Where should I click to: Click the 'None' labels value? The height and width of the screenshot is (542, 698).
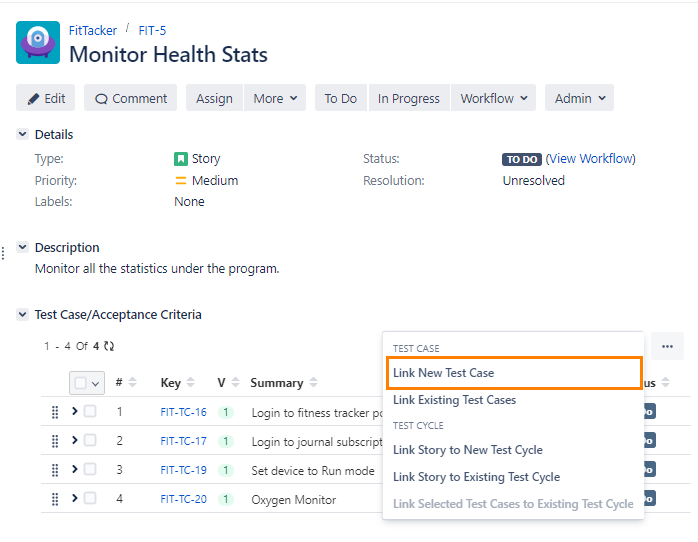[189, 202]
